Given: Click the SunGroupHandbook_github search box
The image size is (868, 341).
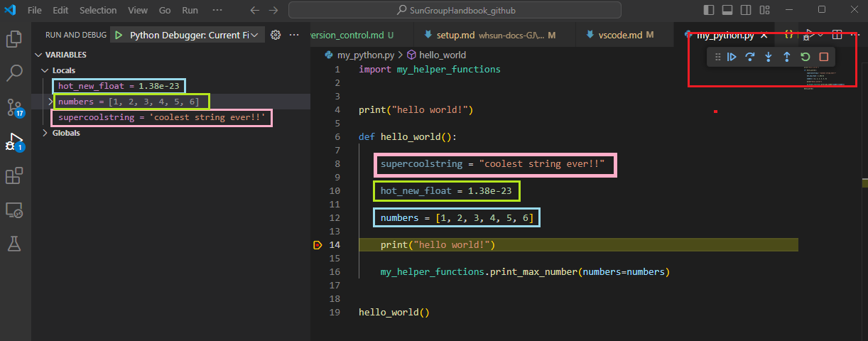Looking at the screenshot, I should (x=455, y=11).
